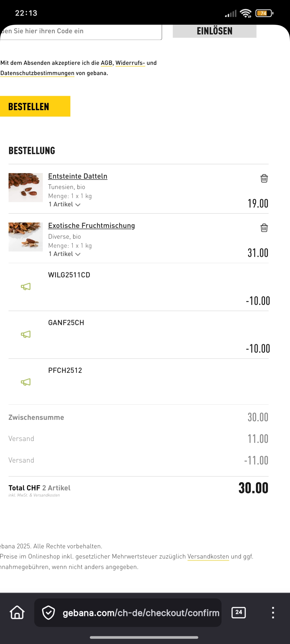Viewport: 290px width, 644px height.
Task: Tap megaphone icon beside GANF25CH code
Action: [26, 334]
